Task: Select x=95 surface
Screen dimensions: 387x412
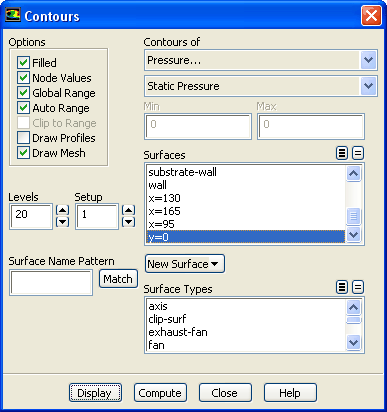Action: click(x=246, y=224)
